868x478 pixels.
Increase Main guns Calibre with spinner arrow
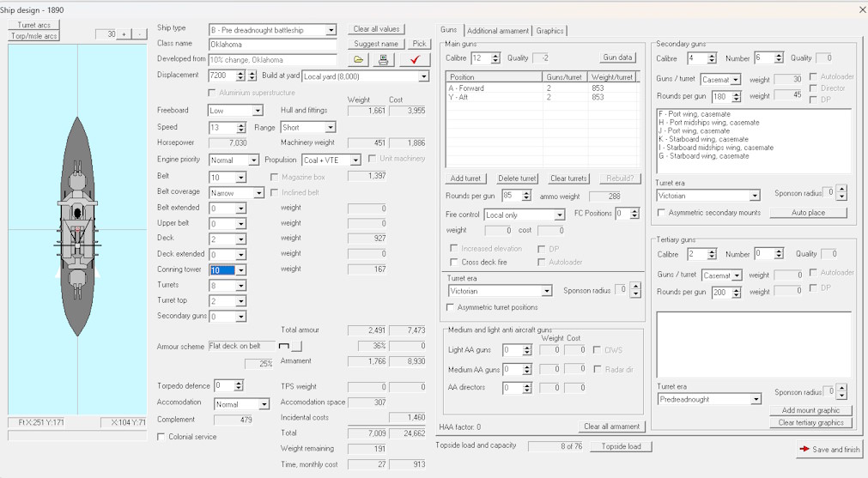point(495,55)
